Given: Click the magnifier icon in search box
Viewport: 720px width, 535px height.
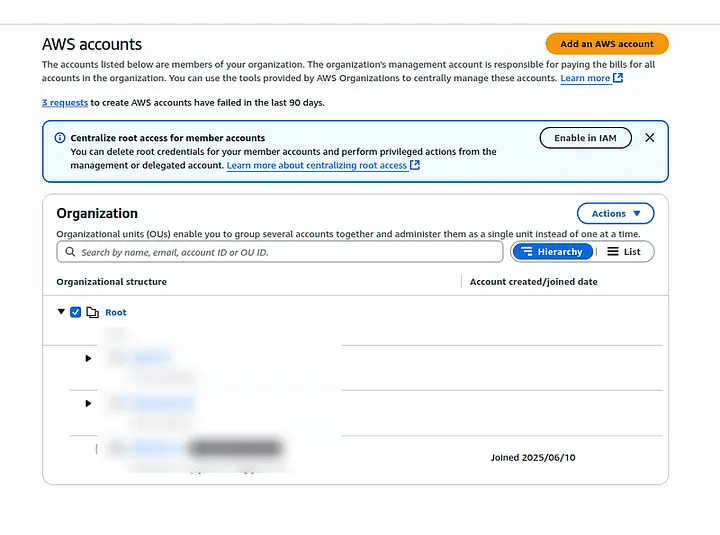Looking at the screenshot, I should (x=70, y=252).
